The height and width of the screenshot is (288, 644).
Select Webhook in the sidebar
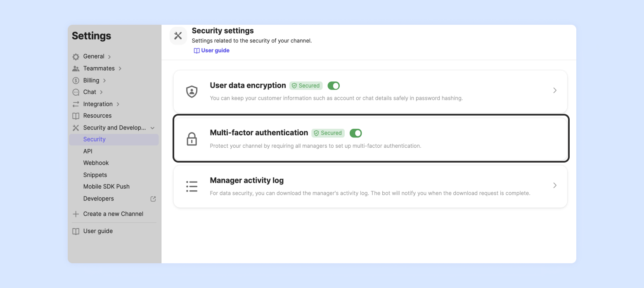[x=96, y=163]
